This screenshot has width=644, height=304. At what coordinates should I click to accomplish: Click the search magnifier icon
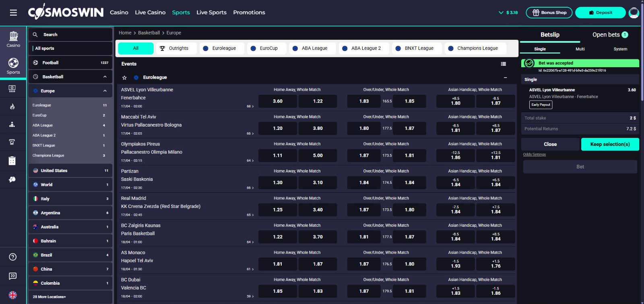(35, 35)
